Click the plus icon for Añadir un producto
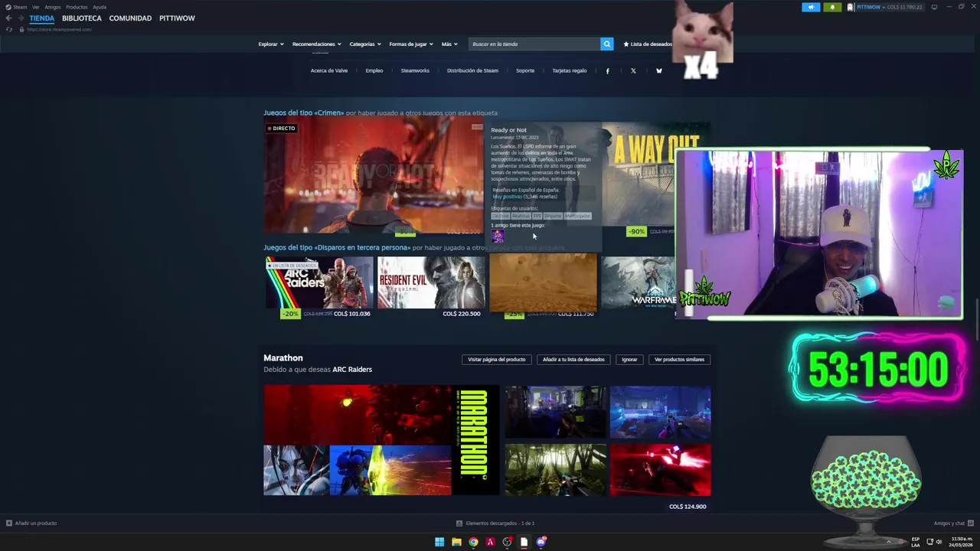 pyautogui.click(x=9, y=523)
